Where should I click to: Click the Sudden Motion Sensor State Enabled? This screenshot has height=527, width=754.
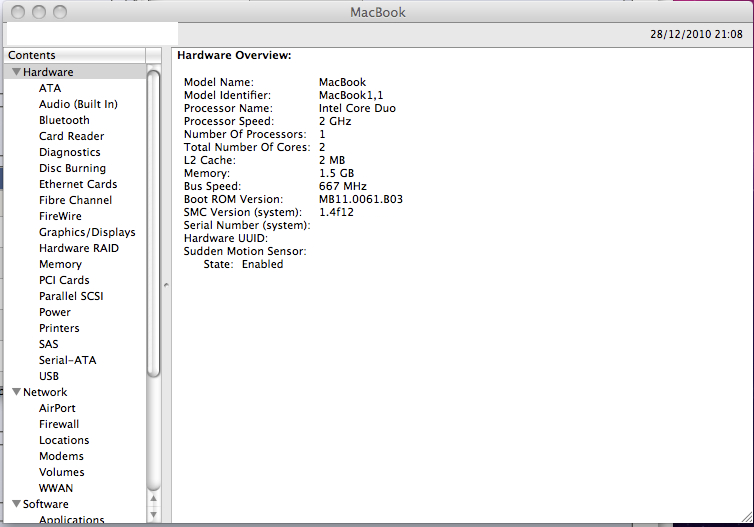263,264
